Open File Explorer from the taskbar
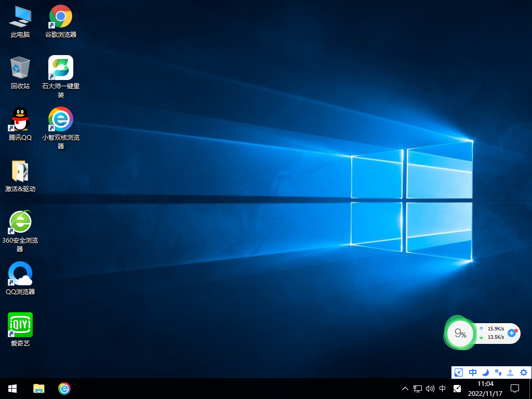532x399 pixels. [x=39, y=389]
